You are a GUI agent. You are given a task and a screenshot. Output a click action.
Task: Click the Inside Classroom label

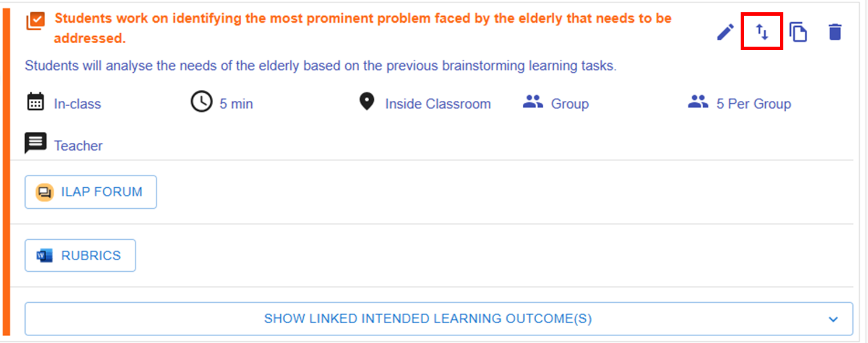(438, 104)
